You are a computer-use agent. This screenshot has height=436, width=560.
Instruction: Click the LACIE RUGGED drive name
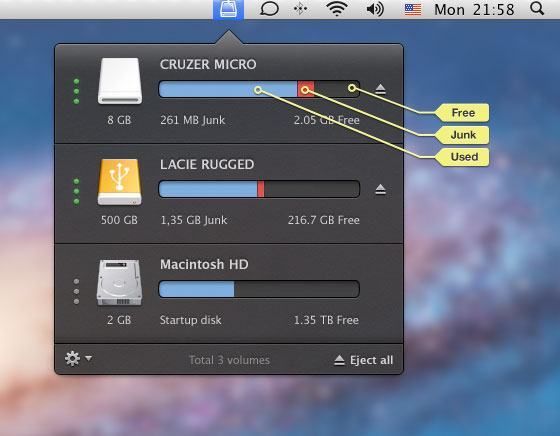(207, 165)
